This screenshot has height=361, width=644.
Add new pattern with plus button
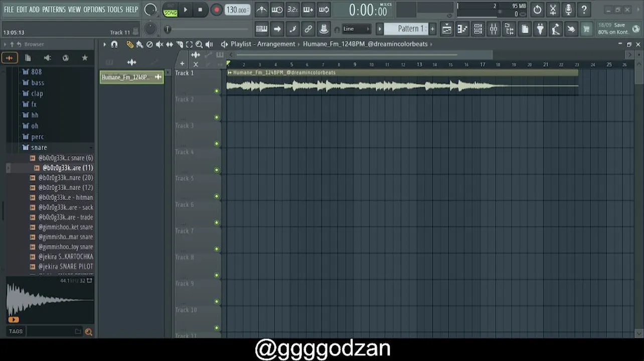[x=432, y=29]
